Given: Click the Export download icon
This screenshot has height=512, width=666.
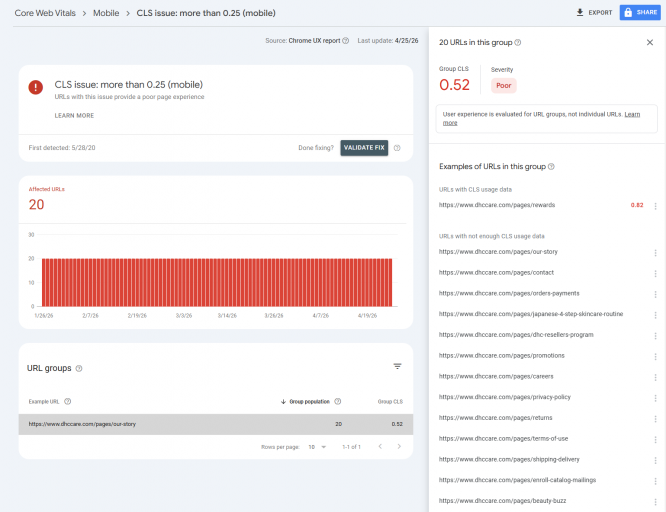Looking at the screenshot, I should 580,12.
